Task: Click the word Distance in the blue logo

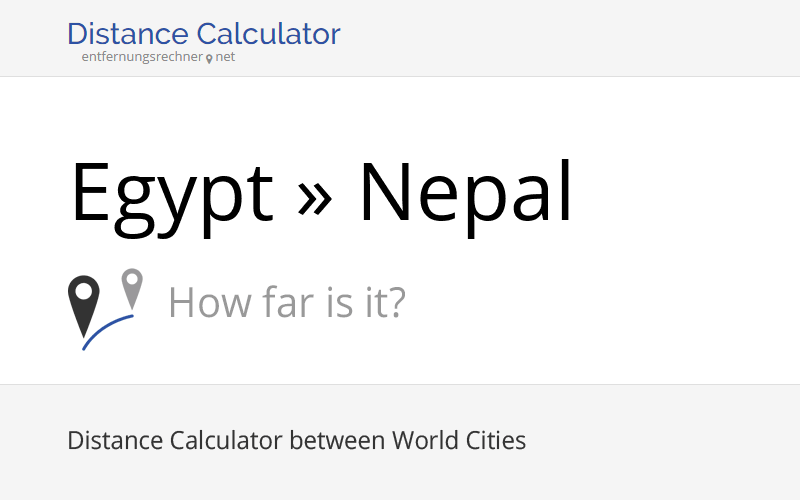Action: click(x=128, y=34)
